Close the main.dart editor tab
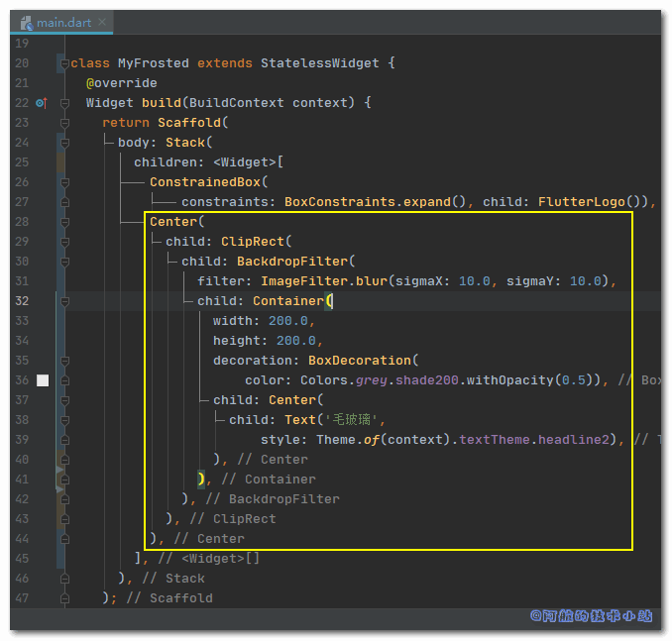 coord(104,22)
